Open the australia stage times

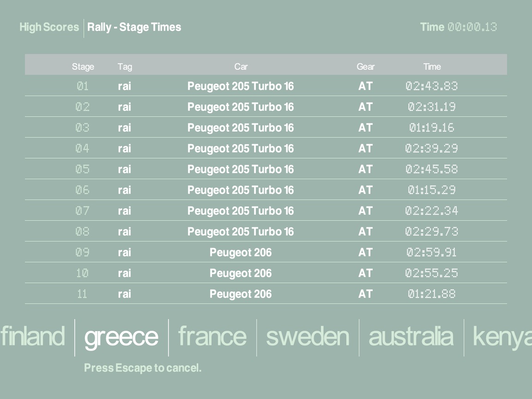click(411, 336)
